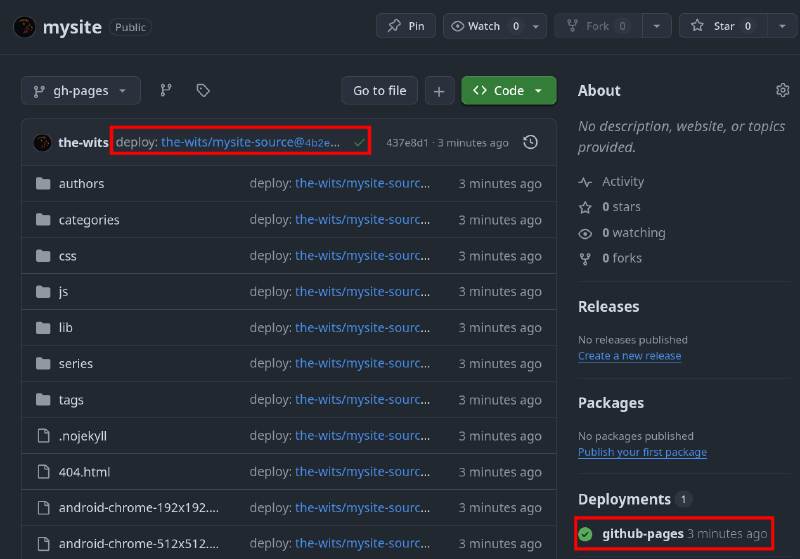The image size is (800, 559).
Task: Expand the Watch notifications dropdown arrow
Action: point(537,26)
